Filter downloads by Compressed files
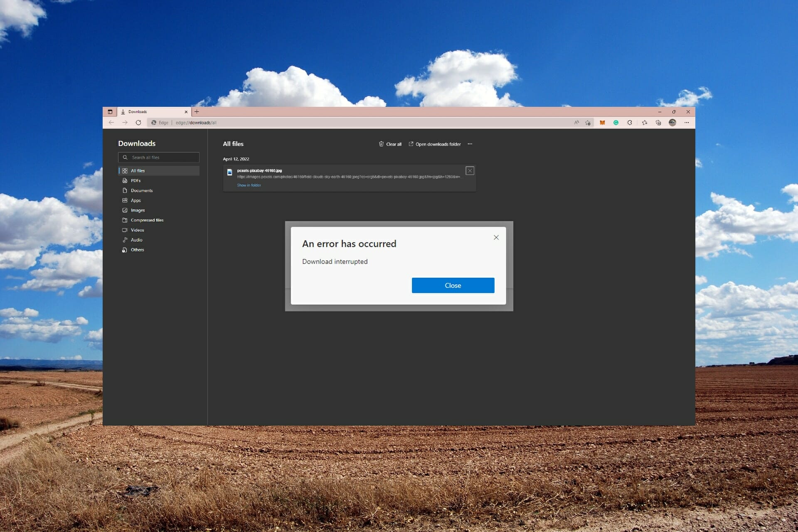This screenshot has width=798, height=532. pyautogui.click(x=159, y=220)
